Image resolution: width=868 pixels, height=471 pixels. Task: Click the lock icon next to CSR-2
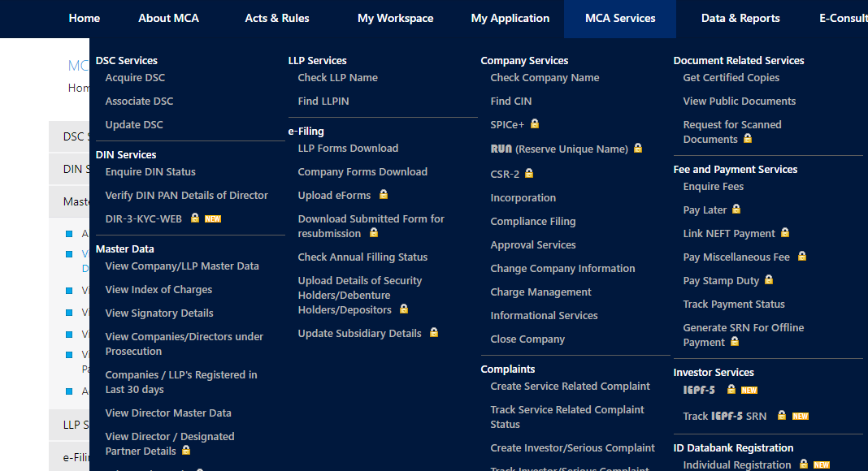pyautogui.click(x=529, y=174)
